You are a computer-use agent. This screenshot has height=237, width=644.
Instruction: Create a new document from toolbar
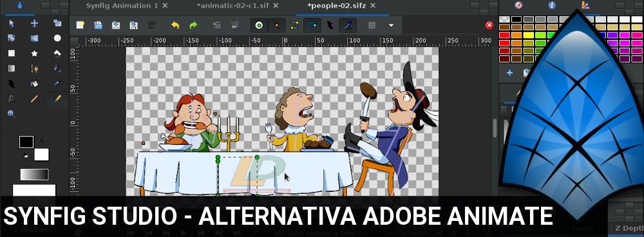pos(80,26)
